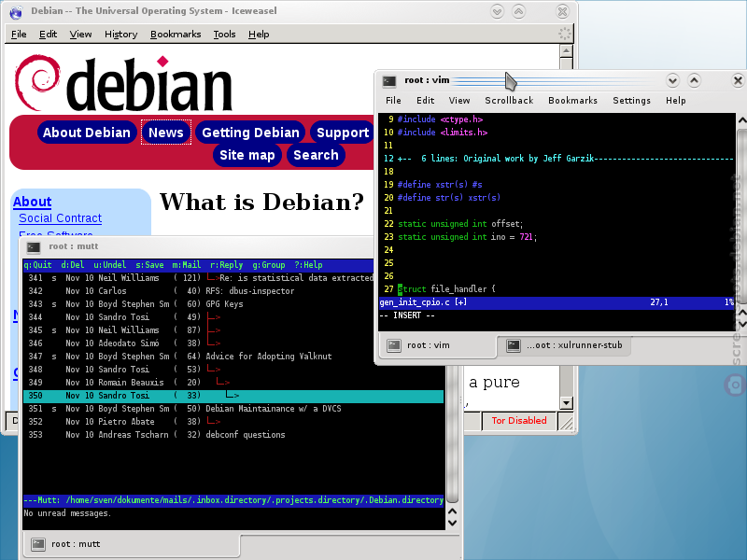Click the up-arrow button in vim window title bar
The image size is (747, 560).
[694, 80]
